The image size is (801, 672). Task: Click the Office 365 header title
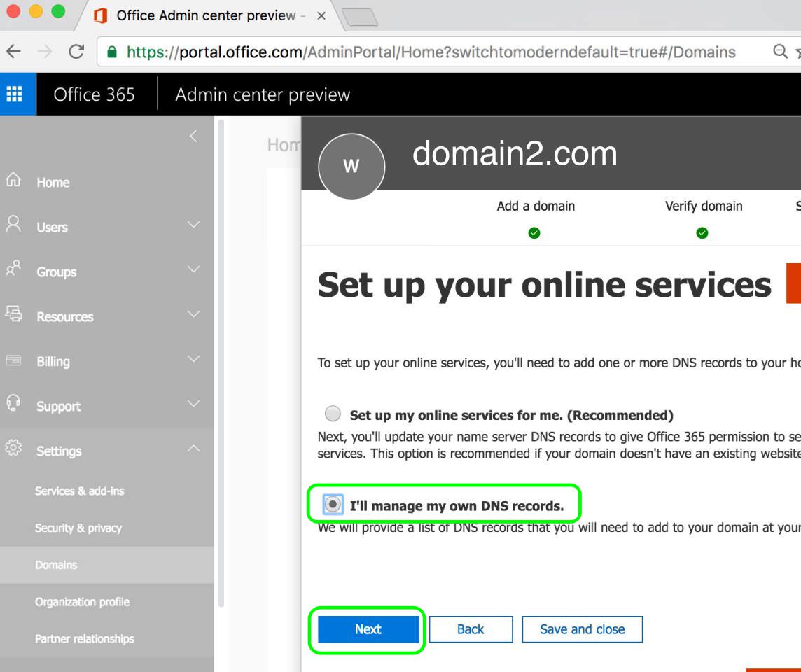click(x=94, y=94)
